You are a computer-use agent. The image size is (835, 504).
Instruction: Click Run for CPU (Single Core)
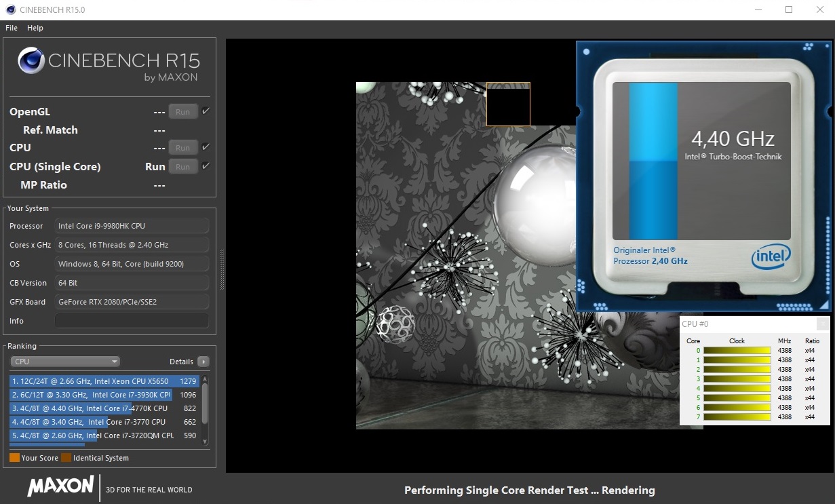coord(183,166)
